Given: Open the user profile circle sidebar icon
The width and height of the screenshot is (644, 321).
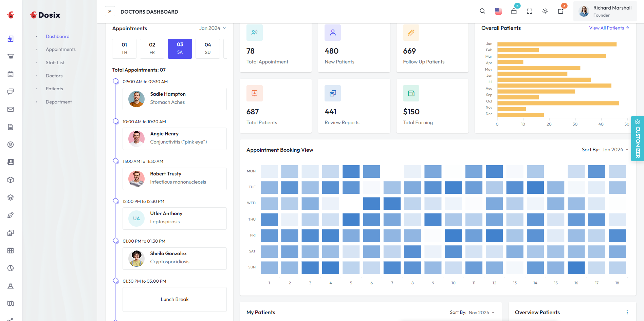Looking at the screenshot, I should tap(11, 145).
